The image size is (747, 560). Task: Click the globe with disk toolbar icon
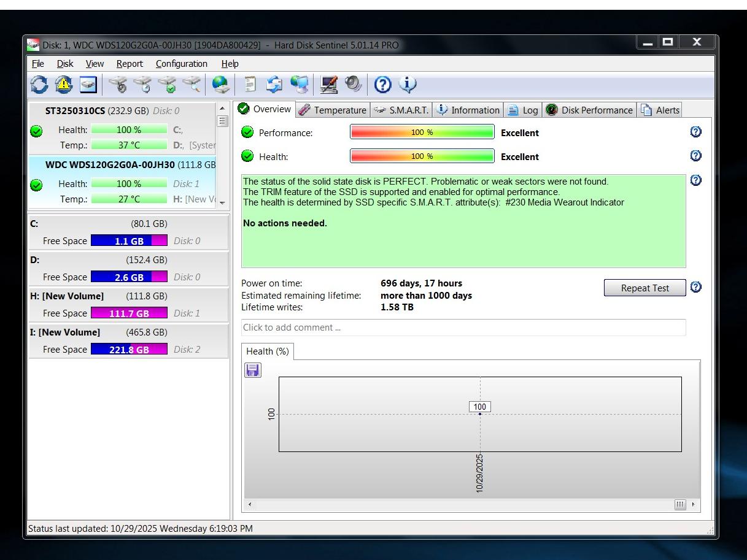(220, 85)
